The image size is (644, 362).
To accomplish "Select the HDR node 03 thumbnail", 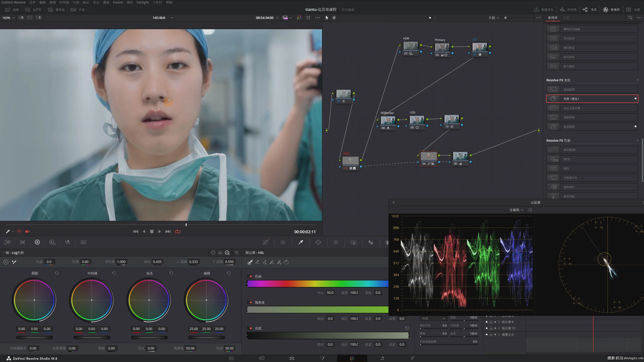I will tap(411, 46).
